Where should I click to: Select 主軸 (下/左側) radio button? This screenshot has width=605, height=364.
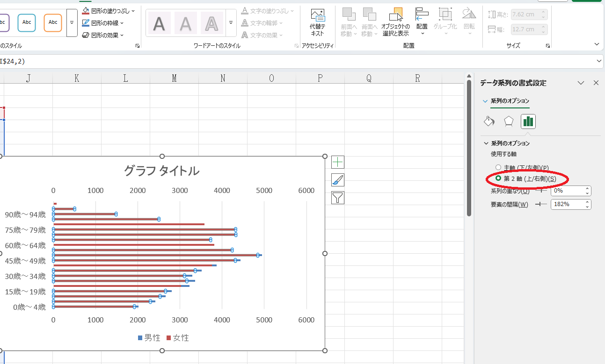click(498, 167)
